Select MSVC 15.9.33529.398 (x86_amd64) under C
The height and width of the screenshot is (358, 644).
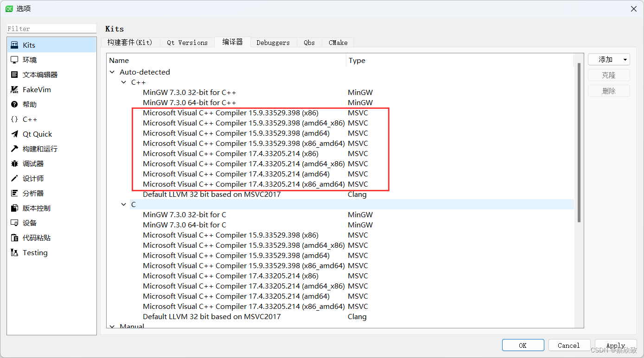coord(244,266)
